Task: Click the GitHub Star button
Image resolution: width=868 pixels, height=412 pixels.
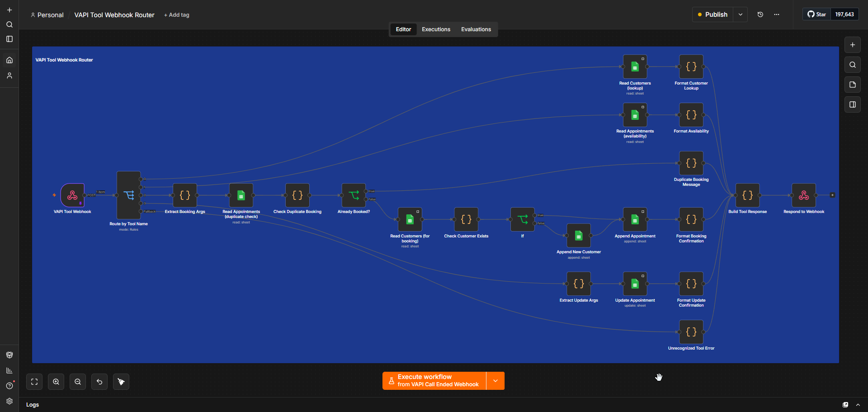Action: coord(817,14)
